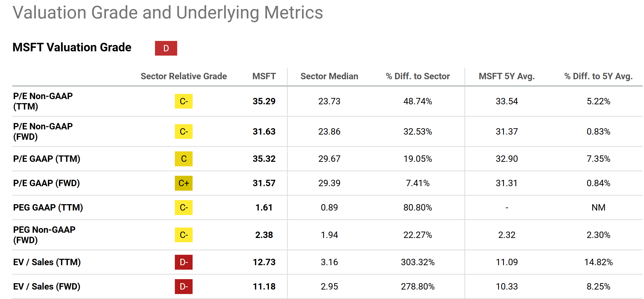Click the MSFT 5Y Avg. column header

click(507, 76)
